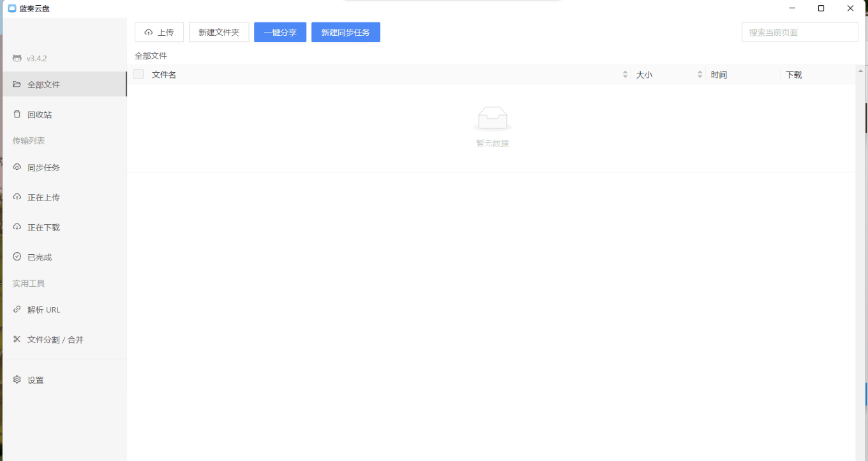Click the 全部文件 breadcrumb above the table
Screen dimensions: 868x461
tap(151, 56)
